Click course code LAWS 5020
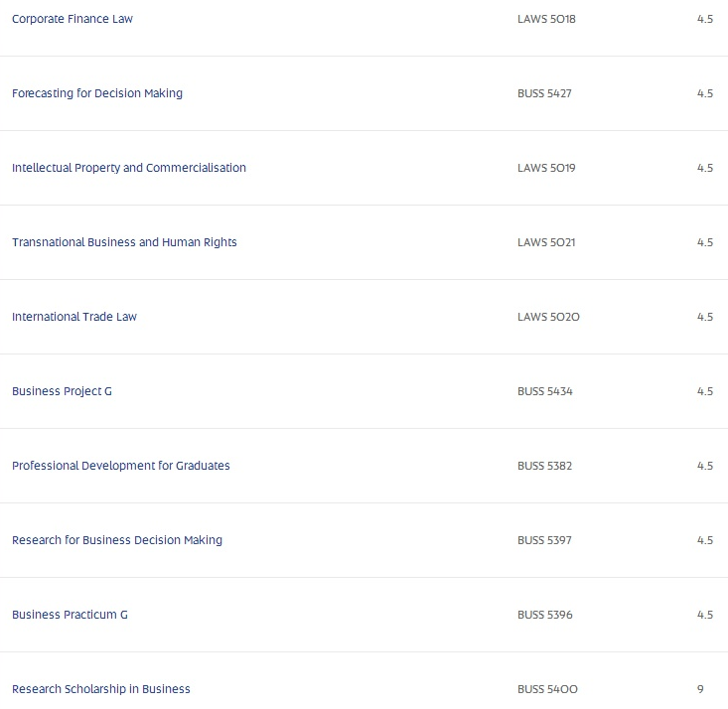728x709 pixels. 548,317
